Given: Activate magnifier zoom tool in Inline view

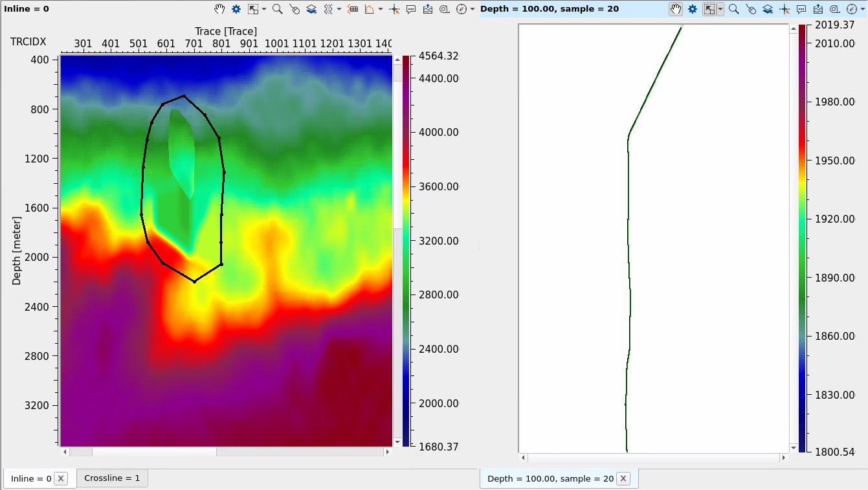Looking at the screenshot, I should (x=277, y=9).
